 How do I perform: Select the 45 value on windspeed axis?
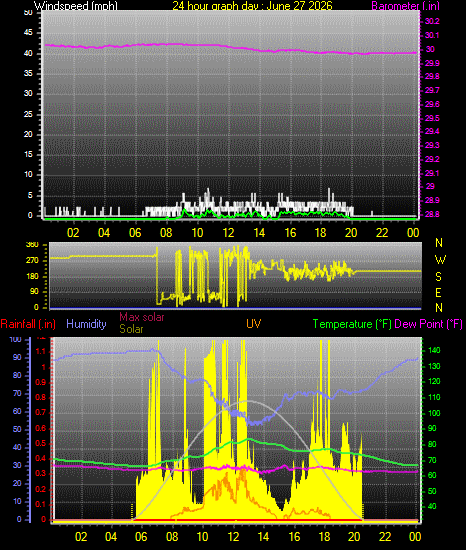click(x=28, y=33)
